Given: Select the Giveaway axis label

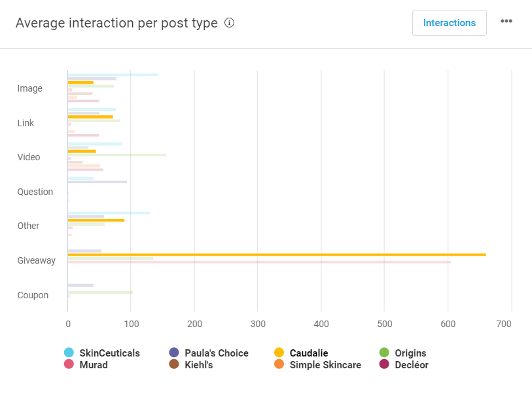Looking at the screenshot, I should tap(36, 260).
